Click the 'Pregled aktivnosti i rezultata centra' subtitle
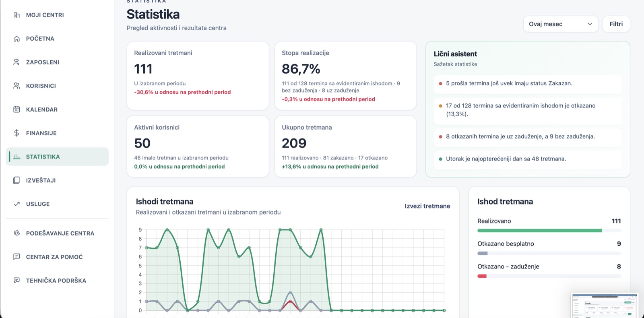 point(177,28)
